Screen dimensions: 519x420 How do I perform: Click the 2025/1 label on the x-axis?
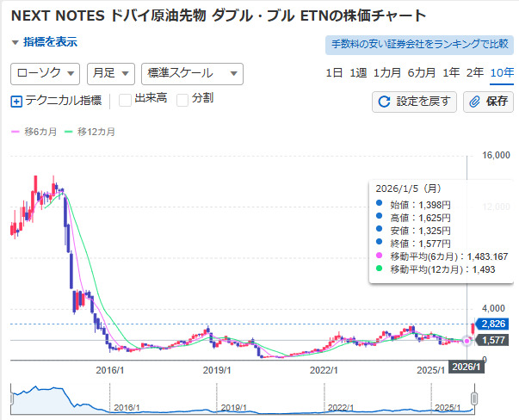[430, 370]
